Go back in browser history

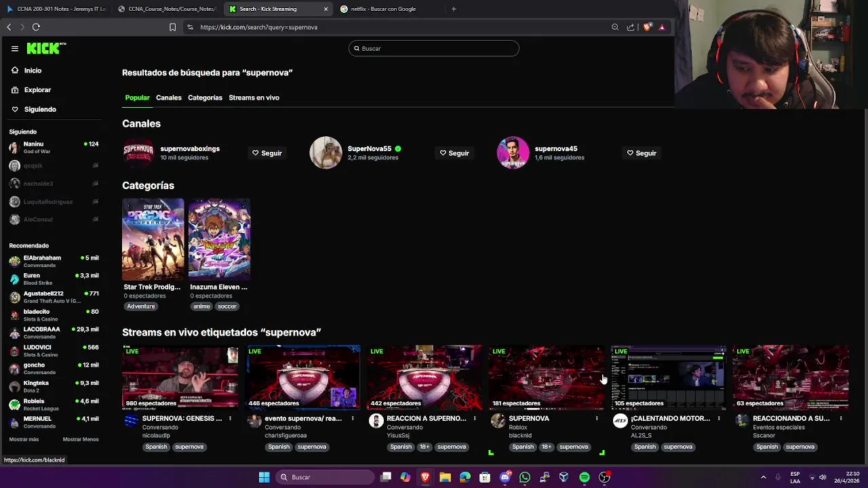click(x=9, y=27)
